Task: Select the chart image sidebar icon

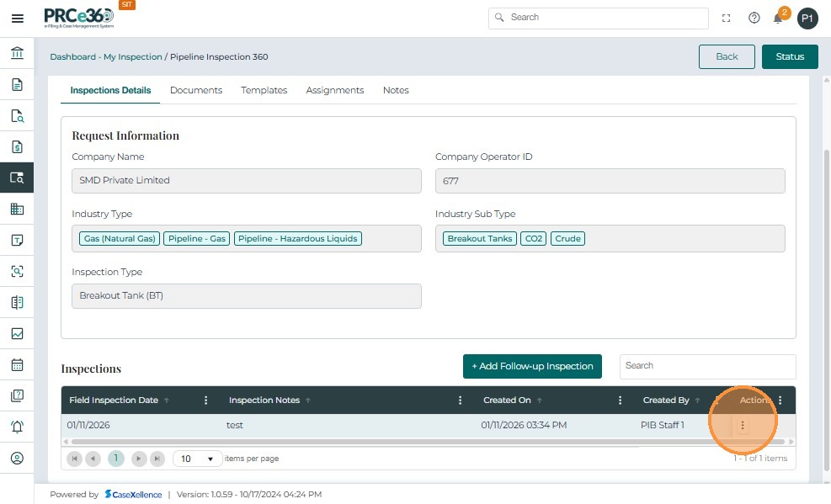Action: point(17,334)
